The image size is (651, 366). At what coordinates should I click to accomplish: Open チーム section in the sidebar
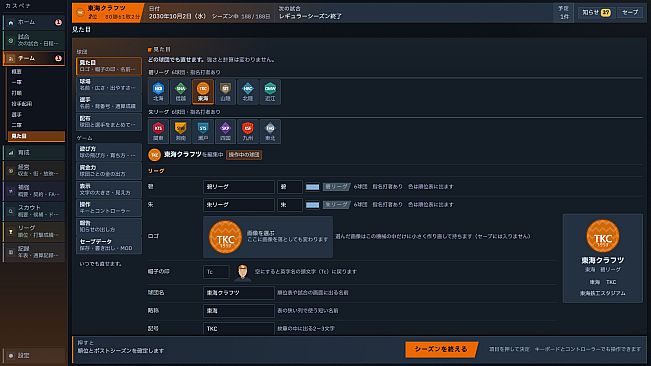coord(34,59)
